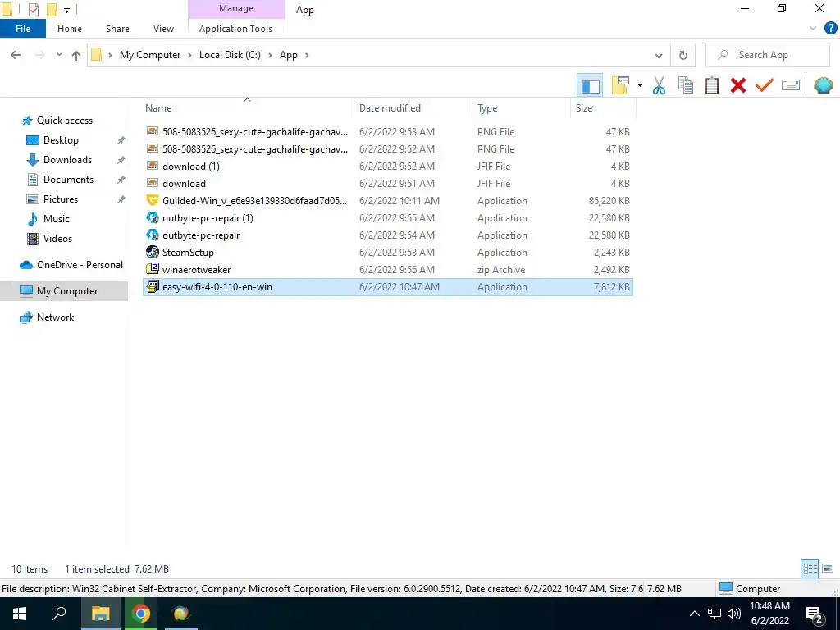This screenshot has height=630, width=840.
Task: Open the quick access toolbar dropdown
Action: click(67, 10)
